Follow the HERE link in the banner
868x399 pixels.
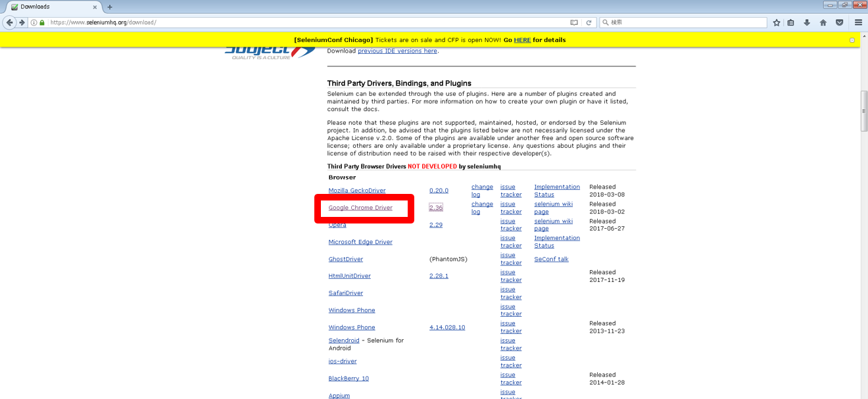coord(522,40)
